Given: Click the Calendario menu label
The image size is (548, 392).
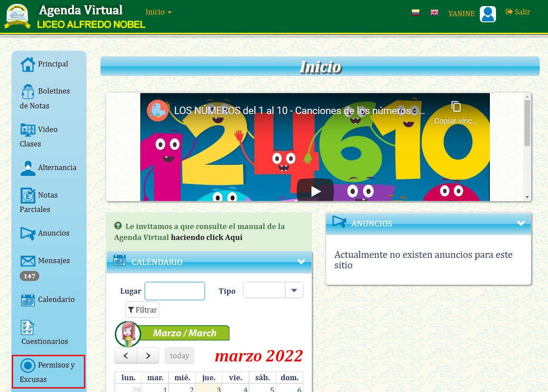Looking at the screenshot, I should tap(56, 299).
